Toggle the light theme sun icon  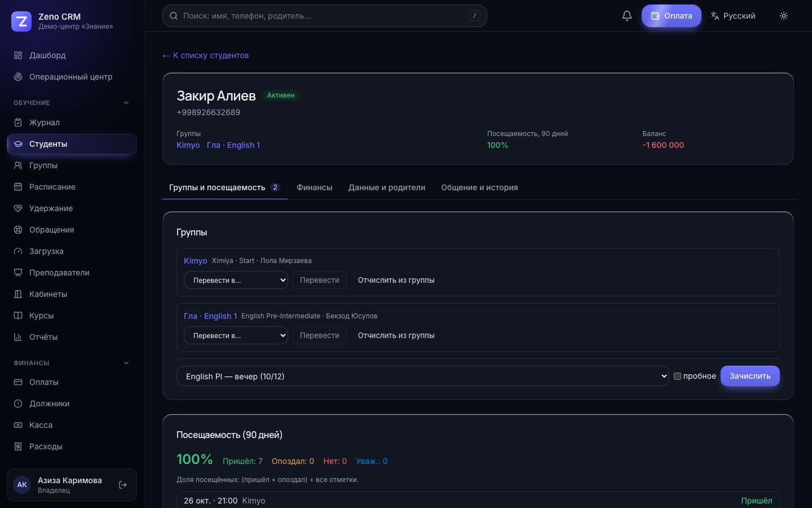pyautogui.click(x=784, y=16)
